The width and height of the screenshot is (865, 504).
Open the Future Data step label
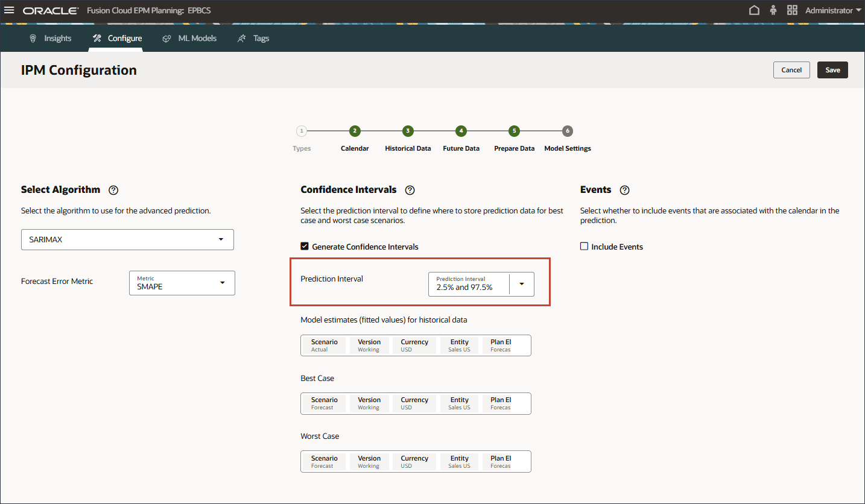point(461,148)
